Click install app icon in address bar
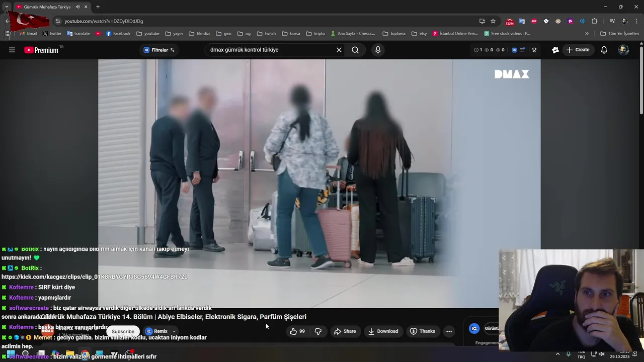 coord(482,21)
